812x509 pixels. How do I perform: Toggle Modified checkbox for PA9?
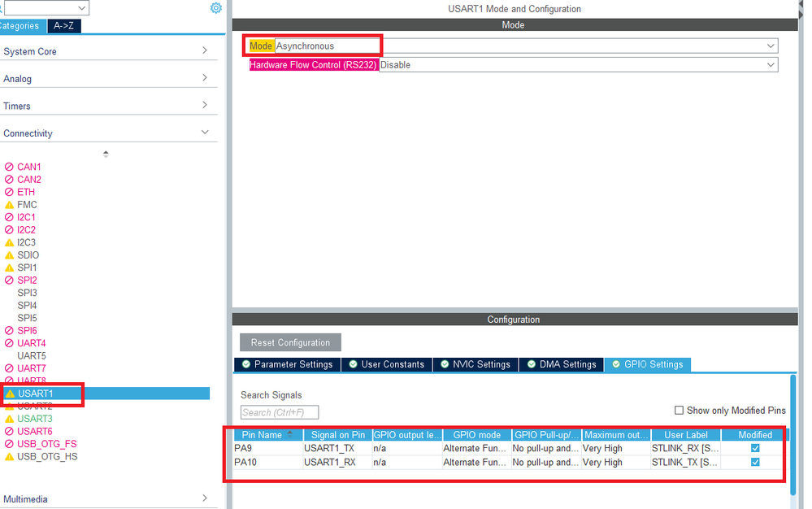pos(755,448)
